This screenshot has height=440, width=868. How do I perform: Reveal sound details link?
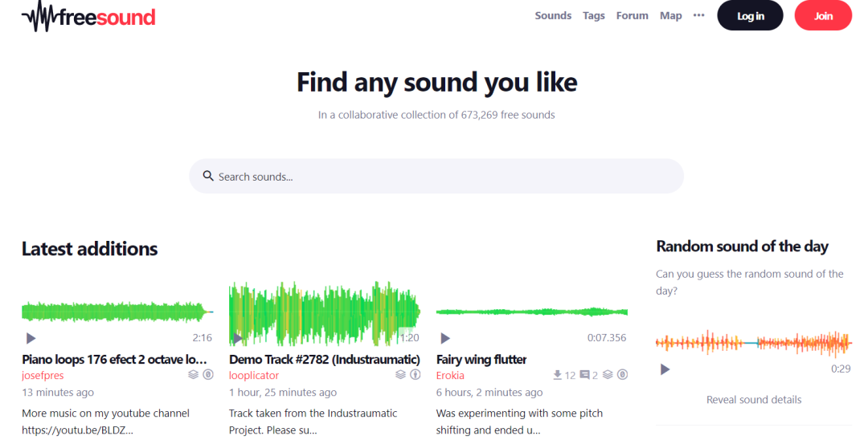(x=754, y=399)
